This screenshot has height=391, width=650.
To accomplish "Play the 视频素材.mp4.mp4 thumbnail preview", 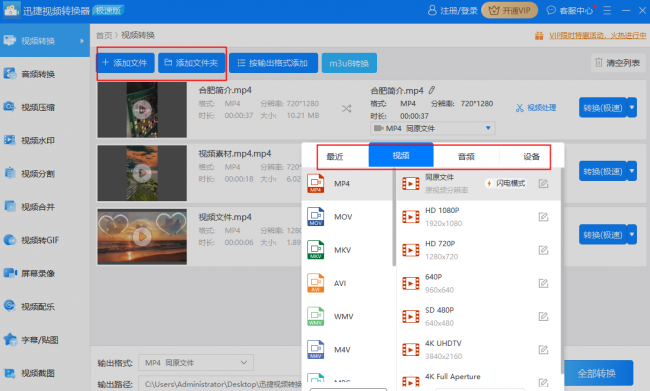I will [x=142, y=173].
